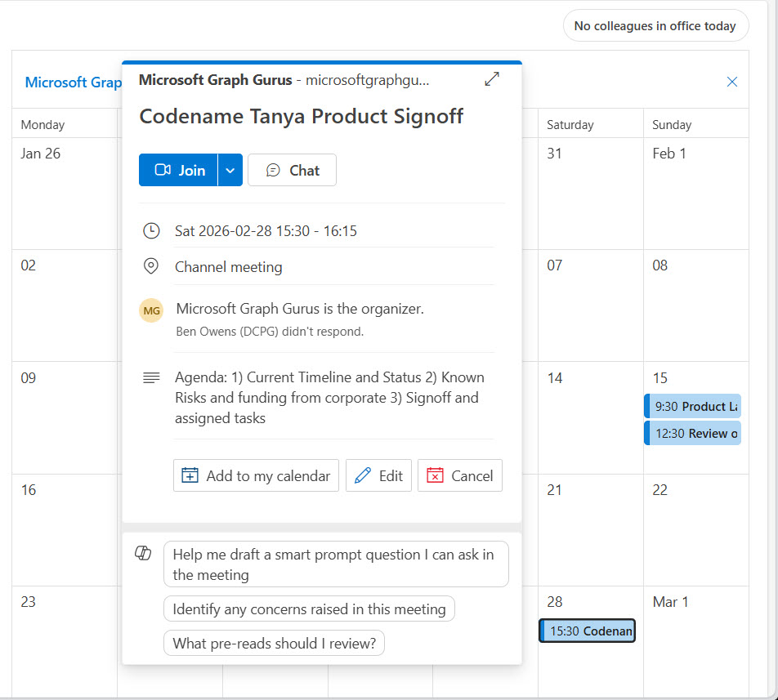The width and height of the screenshot is (778, 700).
Task: Click the location pin icon for Channel meeting
Action: click(151, 266)
